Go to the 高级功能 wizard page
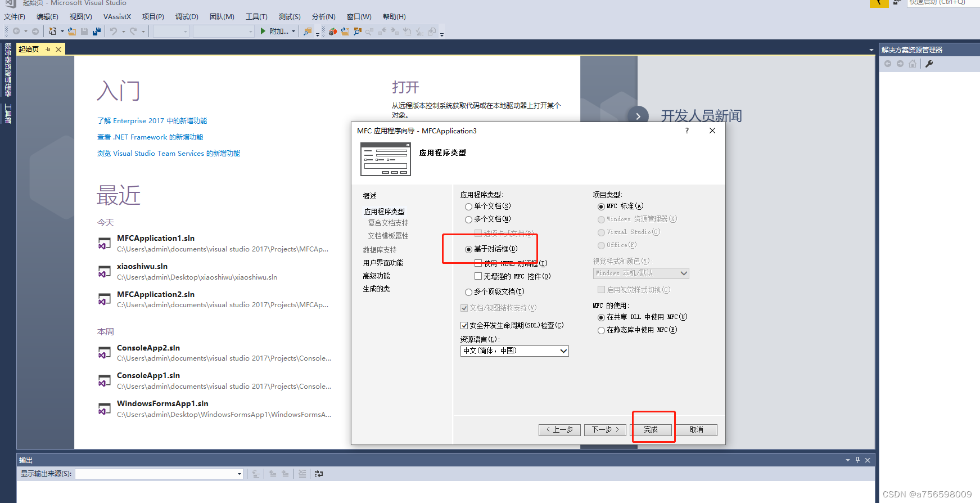 click(x=376, y=276)
